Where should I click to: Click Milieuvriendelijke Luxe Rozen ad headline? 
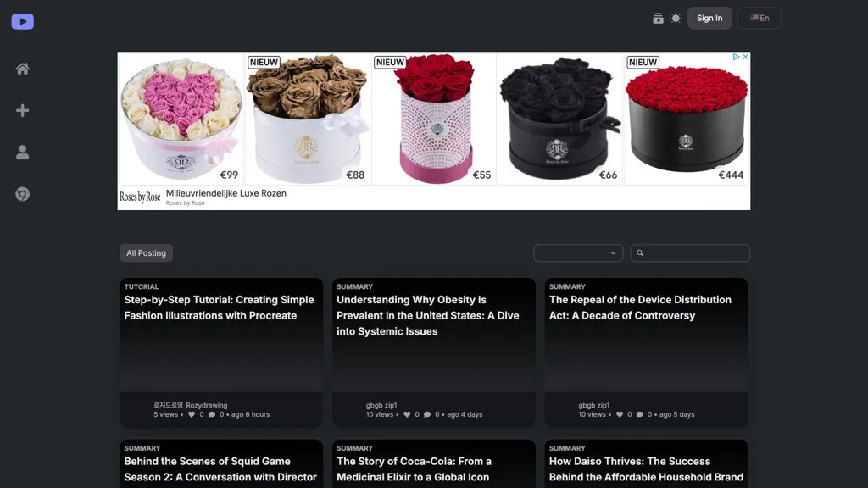coord(225,193)
